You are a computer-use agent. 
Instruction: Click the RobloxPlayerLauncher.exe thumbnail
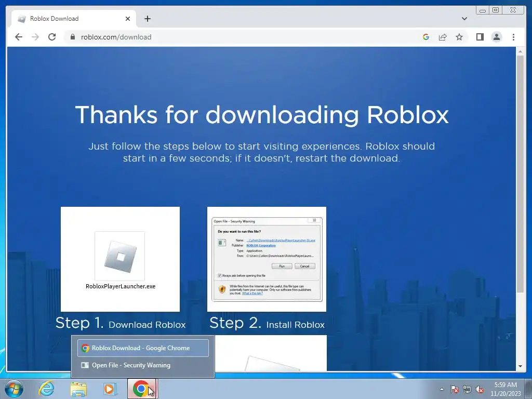coord(120,259)
